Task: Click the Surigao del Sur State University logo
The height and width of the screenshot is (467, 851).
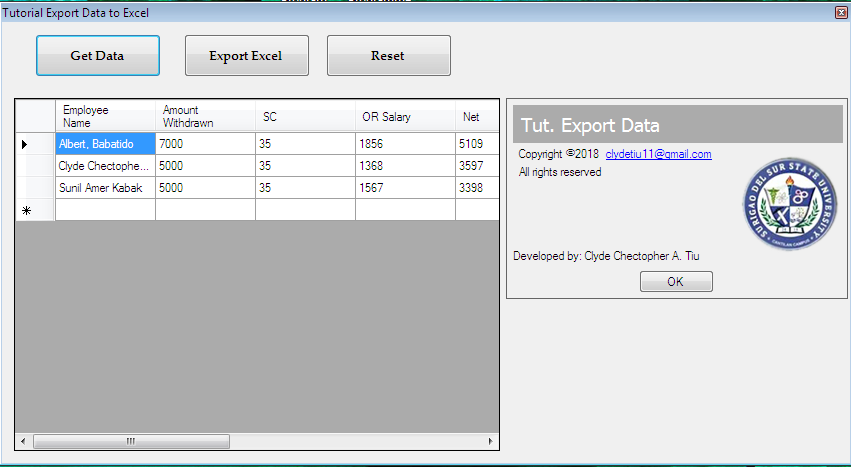Action: pos(790,204)
